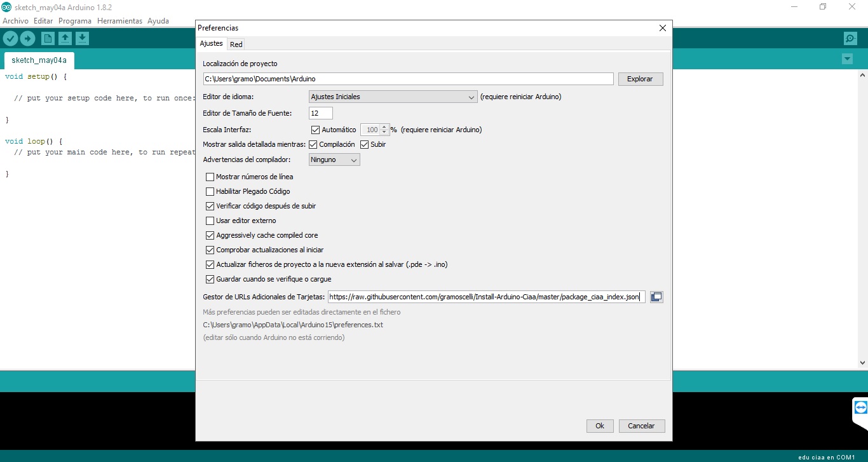Select the sketch_may04a editor tab
This screenshot has height=462, width=868.
coord(39,60)
